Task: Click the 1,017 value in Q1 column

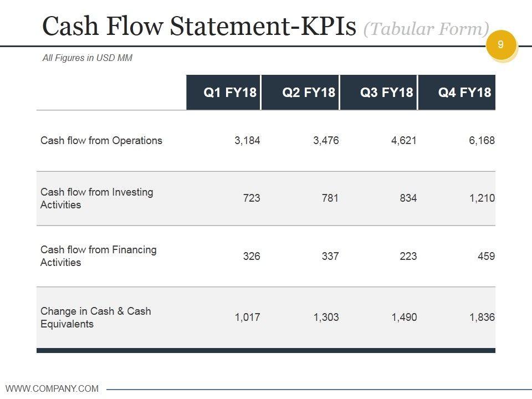Action: (247, 318)
